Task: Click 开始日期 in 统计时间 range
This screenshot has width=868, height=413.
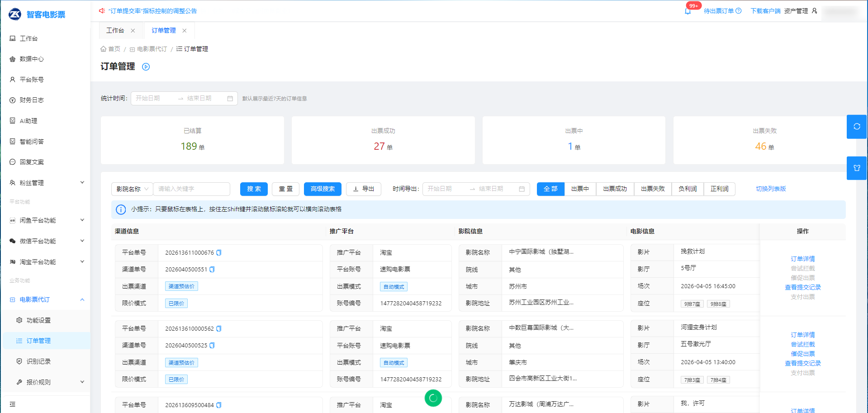Action: tap(148, 99)
